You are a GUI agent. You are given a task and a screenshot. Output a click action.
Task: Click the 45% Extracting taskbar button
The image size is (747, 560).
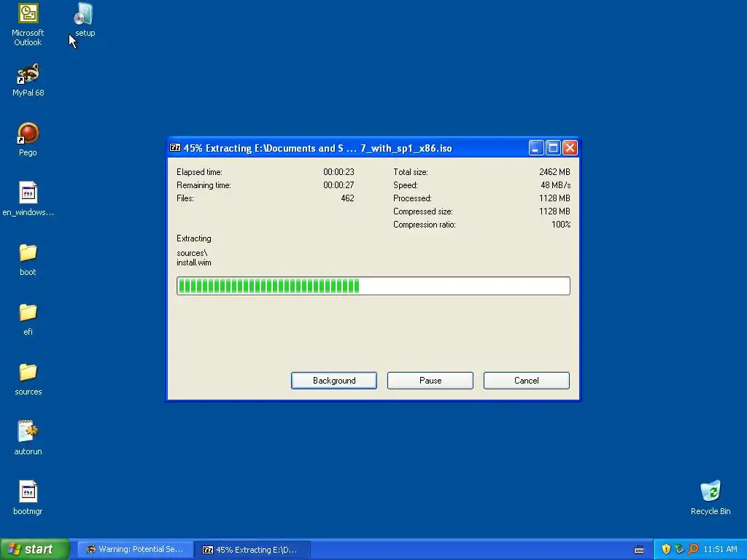click(x=252, y=550)
